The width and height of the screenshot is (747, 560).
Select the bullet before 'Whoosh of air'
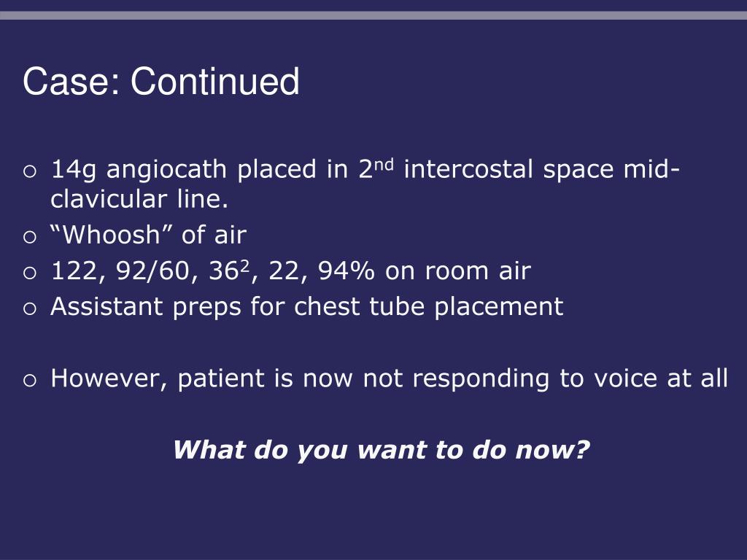tap(29, 237)
